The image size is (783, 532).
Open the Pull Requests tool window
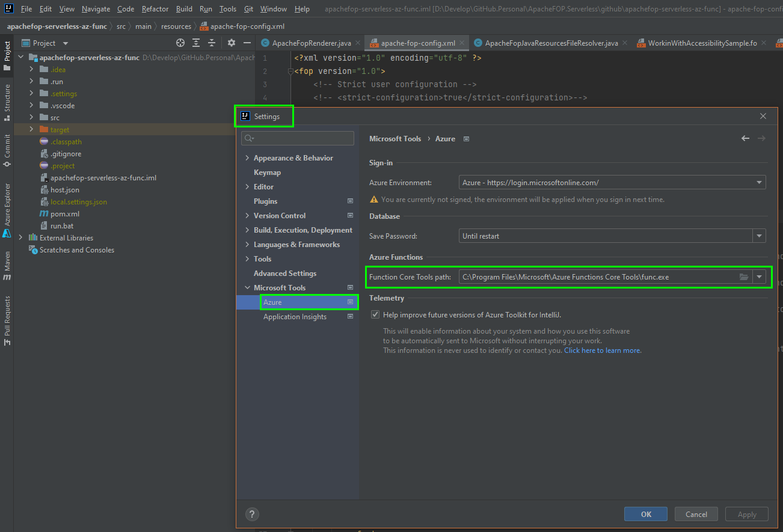click(7, 320)
